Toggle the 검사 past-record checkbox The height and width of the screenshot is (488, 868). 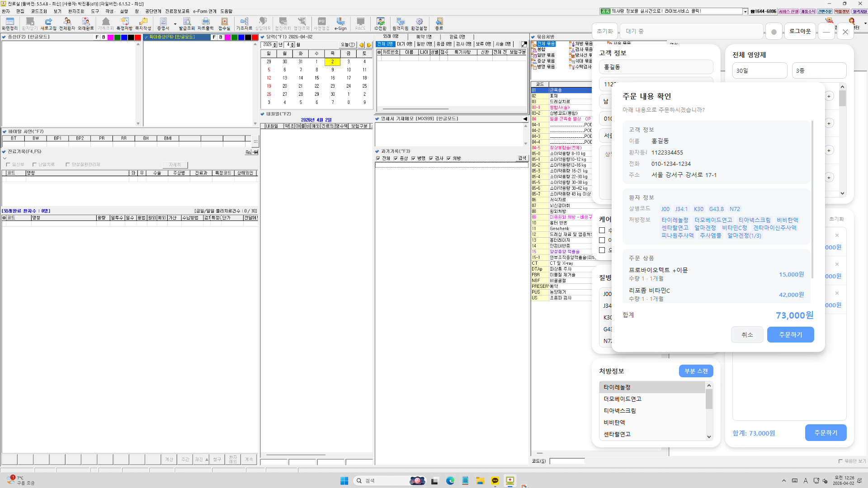[x=431, y=159]
